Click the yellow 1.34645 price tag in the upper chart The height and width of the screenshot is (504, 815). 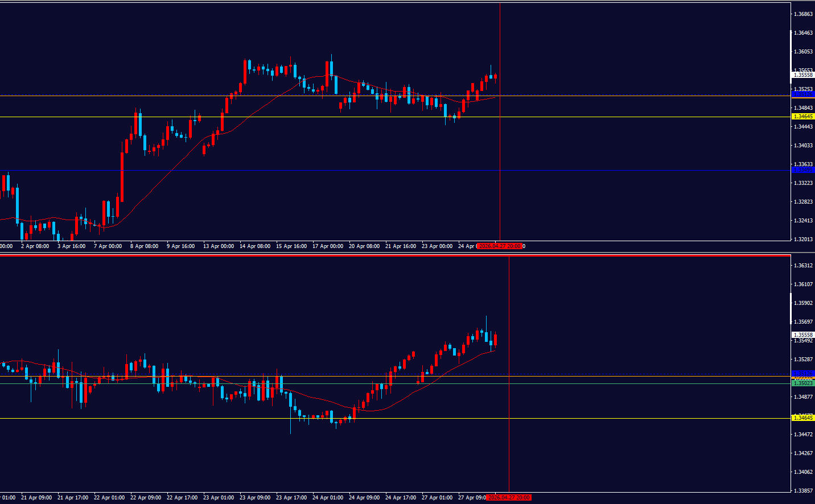[803, 117]
